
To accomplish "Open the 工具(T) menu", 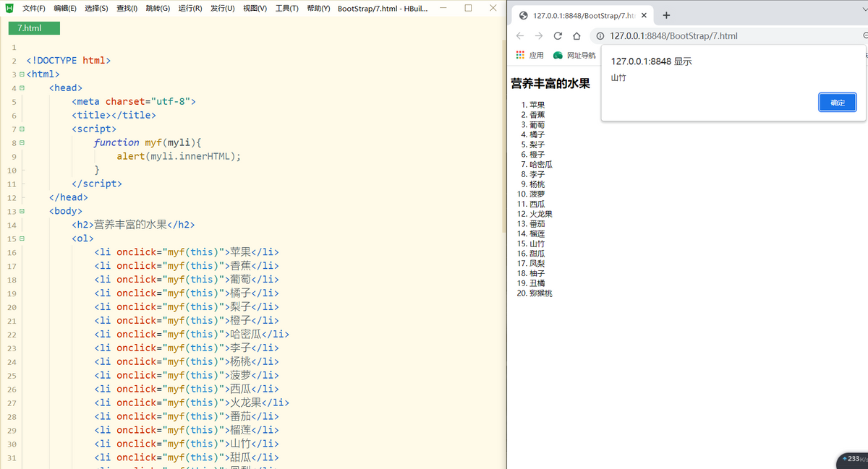I will click(286, 9).
